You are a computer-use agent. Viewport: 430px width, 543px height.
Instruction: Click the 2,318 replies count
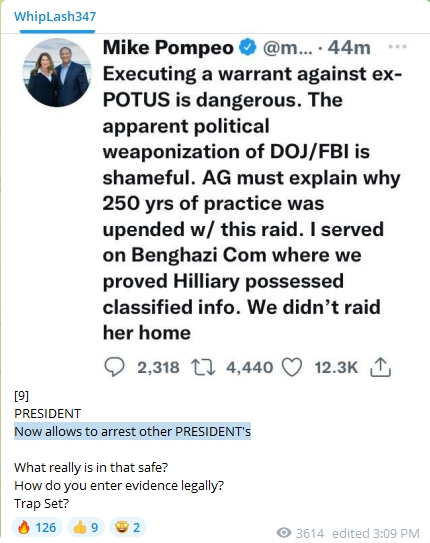click(x=158, y=367)
